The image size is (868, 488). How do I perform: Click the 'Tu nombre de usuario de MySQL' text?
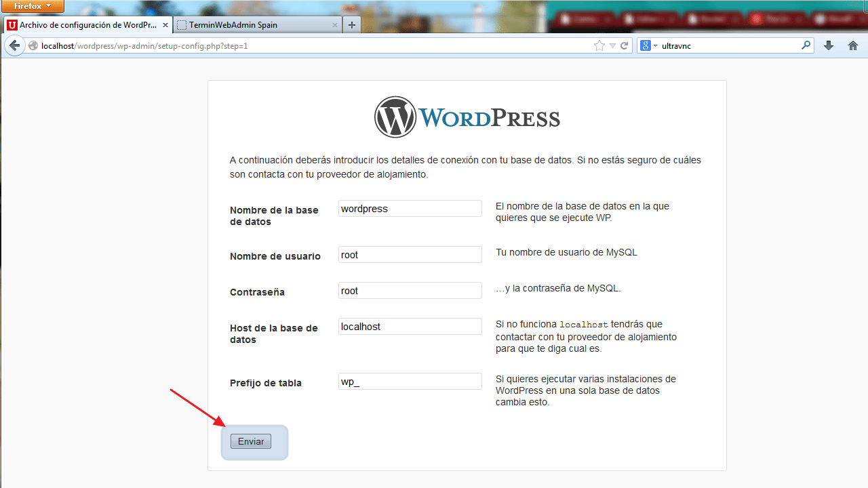(x=566, y=252)
